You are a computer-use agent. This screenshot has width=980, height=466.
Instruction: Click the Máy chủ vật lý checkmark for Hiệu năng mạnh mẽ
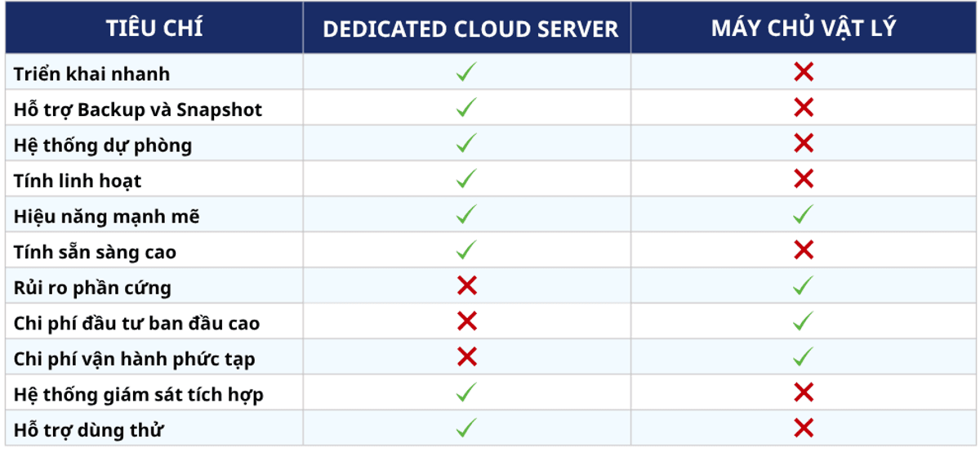804,215
